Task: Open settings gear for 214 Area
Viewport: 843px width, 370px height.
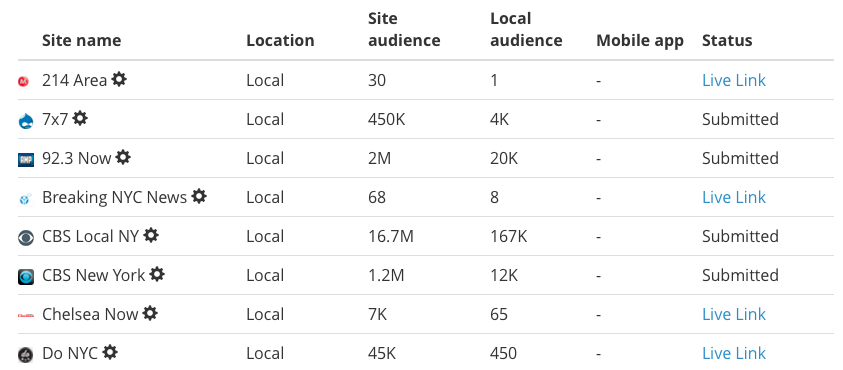Action: pos(119,80)
